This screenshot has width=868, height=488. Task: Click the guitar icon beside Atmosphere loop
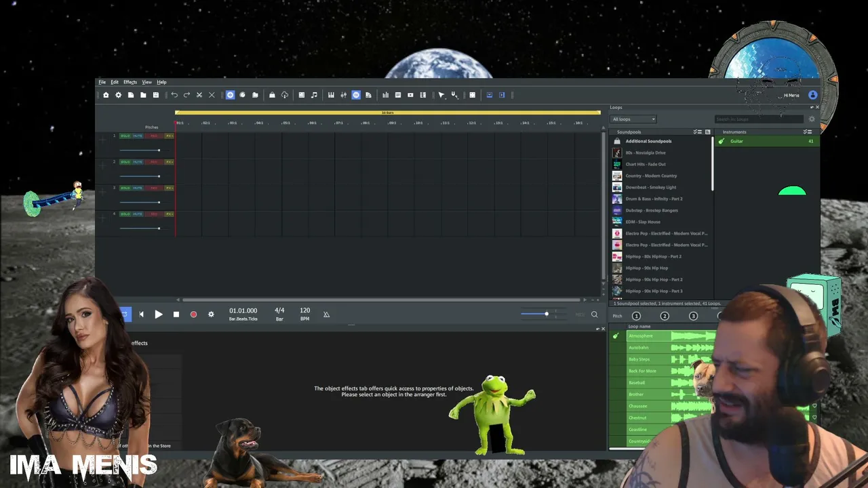(616, 336)
